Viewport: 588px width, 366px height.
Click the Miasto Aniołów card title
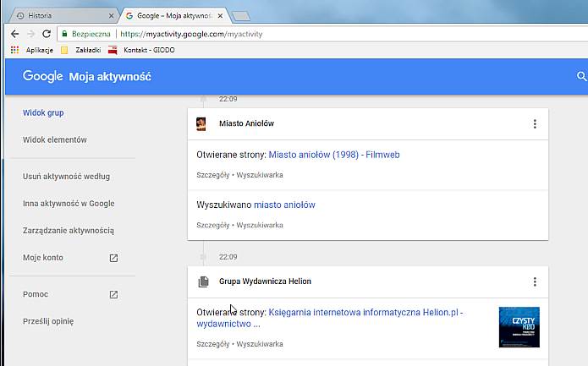pyautogui.click(x=246, y=123)
